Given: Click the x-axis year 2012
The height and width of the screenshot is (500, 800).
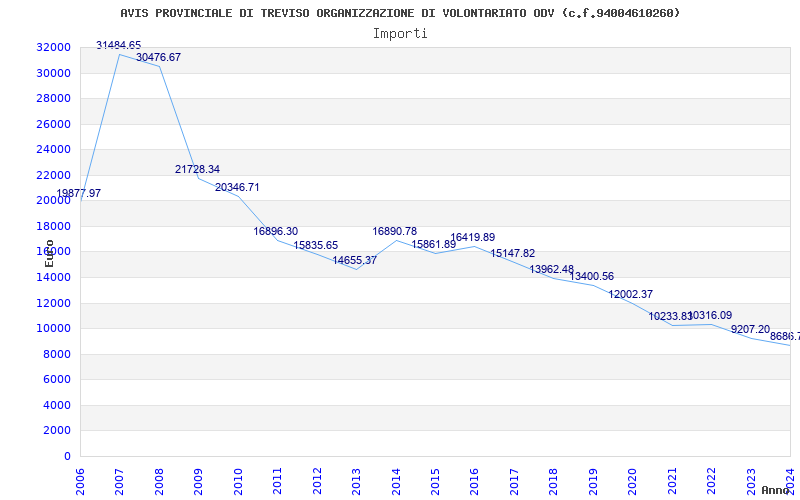Looking at the screenshot, I should point(317,481).
